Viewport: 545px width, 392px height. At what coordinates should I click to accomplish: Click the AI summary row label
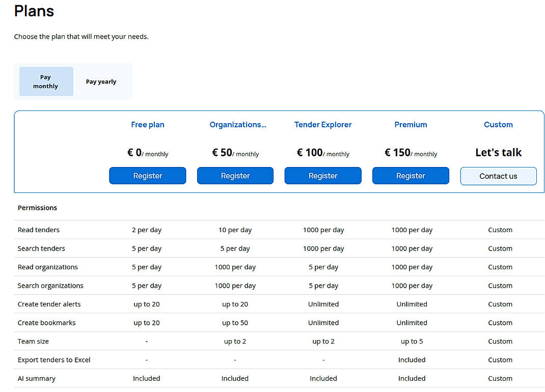(37, 378)
